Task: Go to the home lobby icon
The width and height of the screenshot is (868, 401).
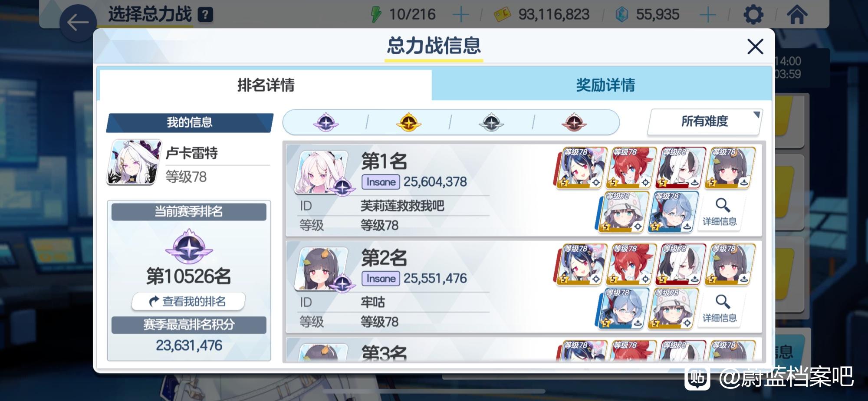Action: pyautogui.click(x=797, y=14)
